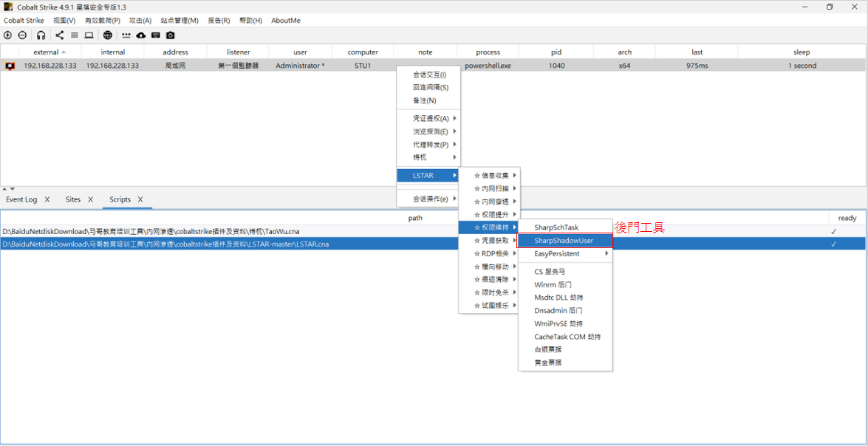Close the Scripts tab
Screen dimensions: 868x446
140,199
